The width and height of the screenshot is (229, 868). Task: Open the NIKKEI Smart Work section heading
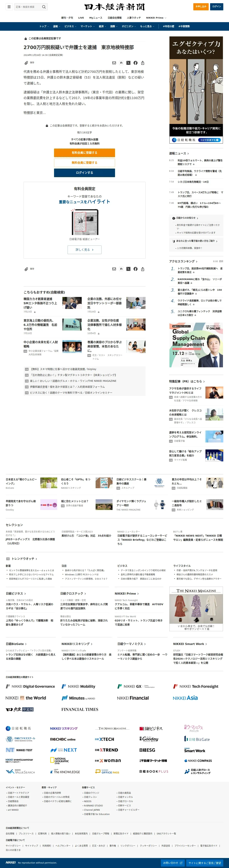click(190, 644)
